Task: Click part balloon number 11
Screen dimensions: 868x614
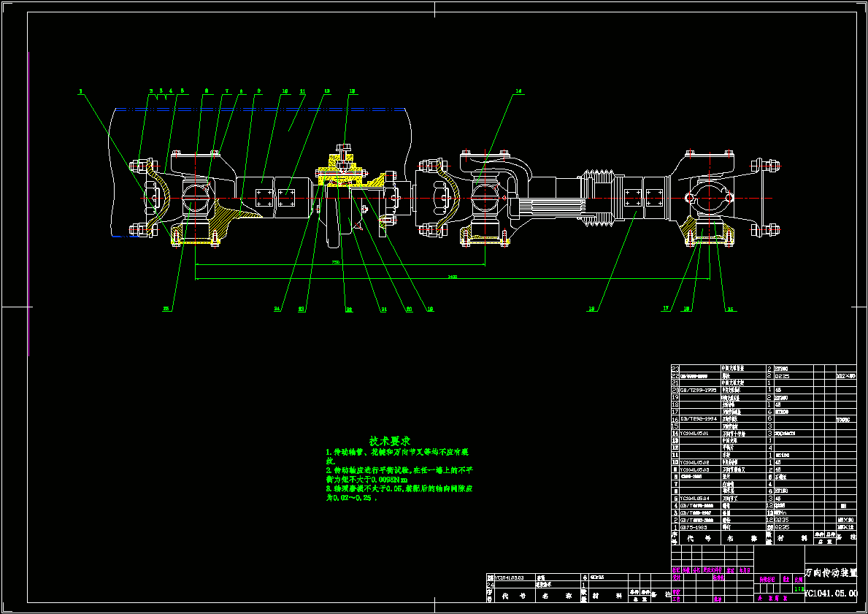Action: (x=302, y=91)
